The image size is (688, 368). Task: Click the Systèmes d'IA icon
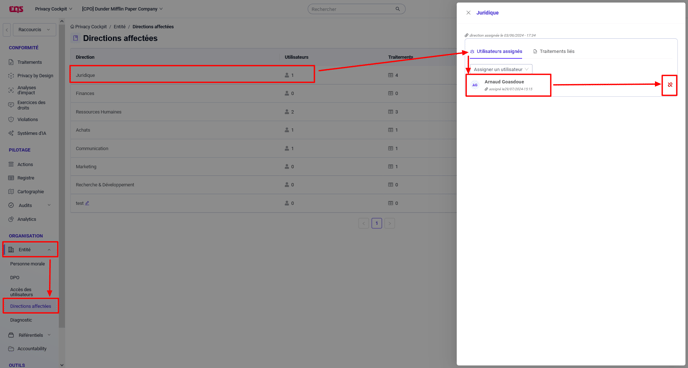coord(11,133)
